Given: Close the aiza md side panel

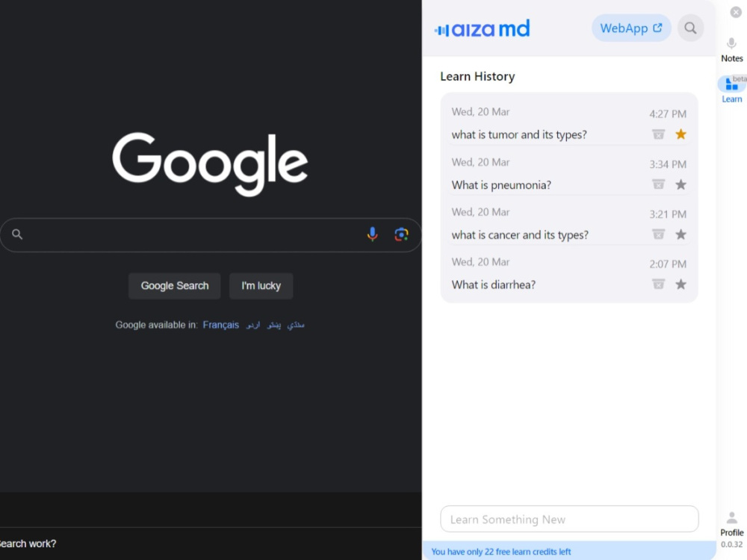Looking at the screenshot, I should (736, 13).
